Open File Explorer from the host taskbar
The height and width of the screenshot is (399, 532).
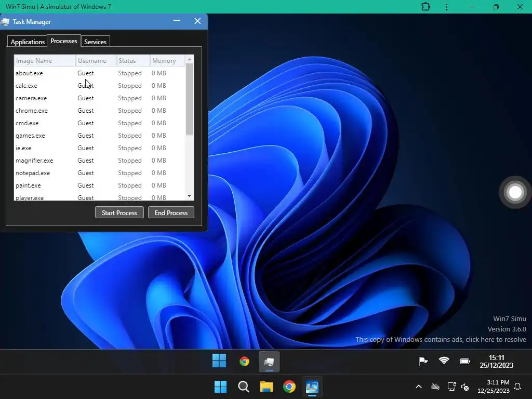(x=267, y=387)
